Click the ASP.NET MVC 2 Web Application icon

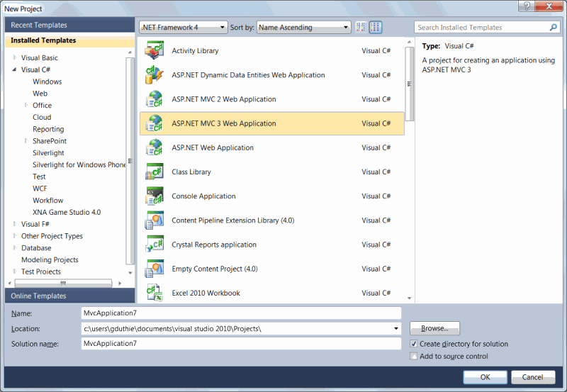tap(155, 99)
